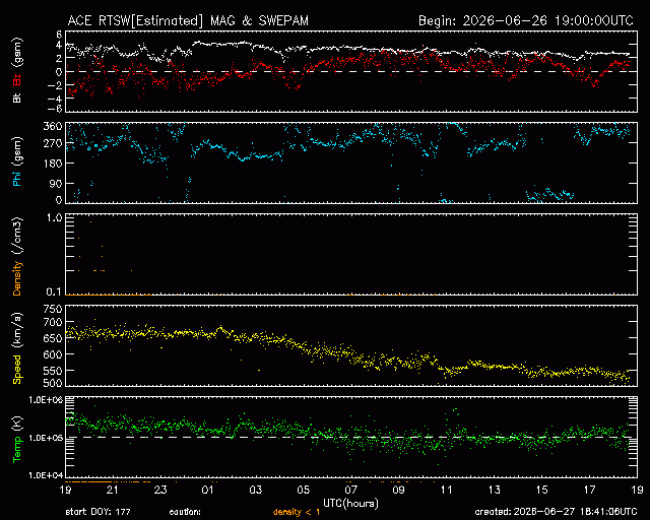
Task: Click the yellow 'Speed (km/s)' axis label
Action: 17,348
